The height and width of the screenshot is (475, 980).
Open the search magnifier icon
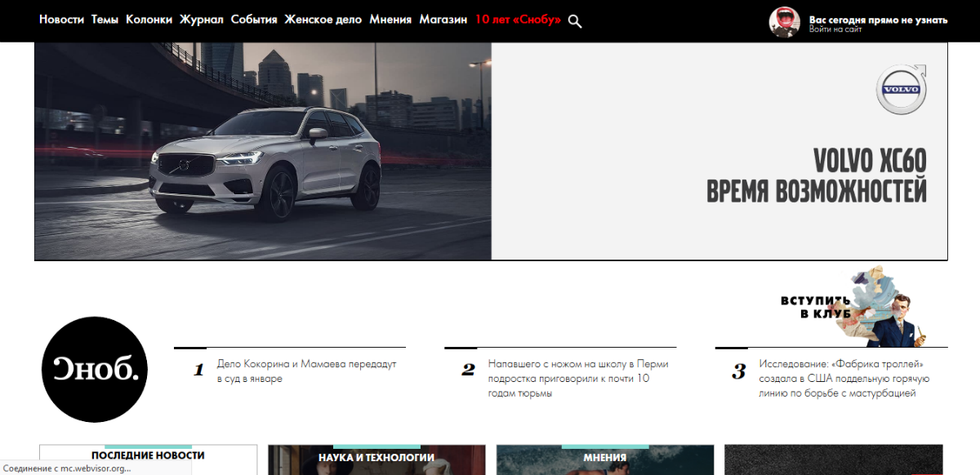pyautogui.click(x=575, y=21)
